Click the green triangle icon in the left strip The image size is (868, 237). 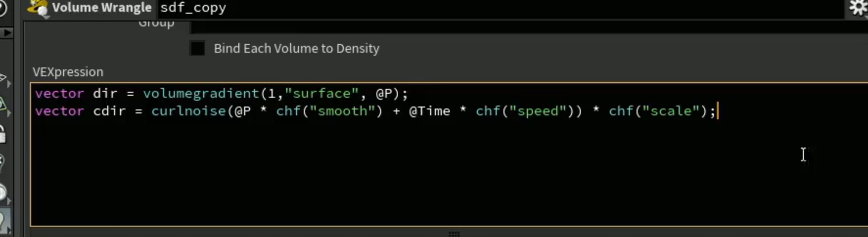(x=3, y=103)
